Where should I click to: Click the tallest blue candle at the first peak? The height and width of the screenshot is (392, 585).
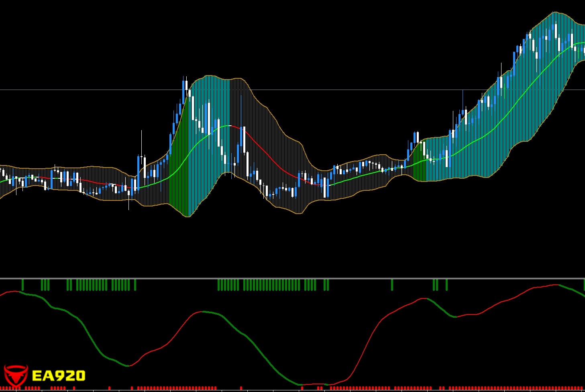click(x=184, y=92)
